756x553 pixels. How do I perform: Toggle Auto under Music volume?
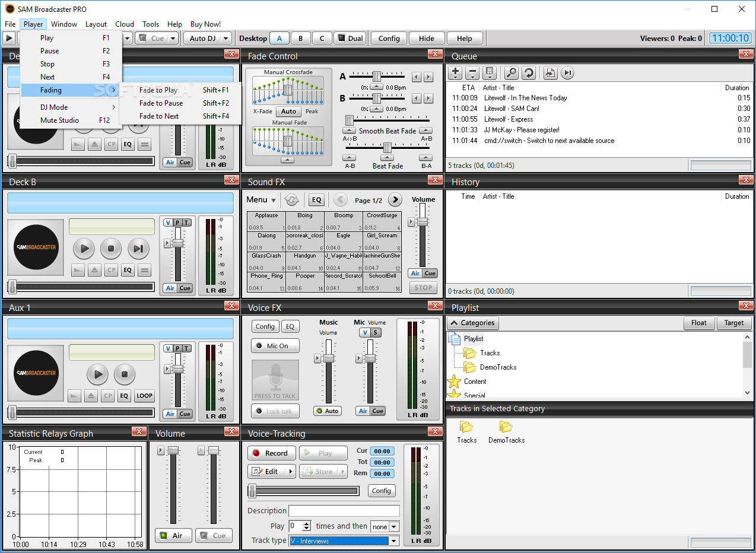328,411
